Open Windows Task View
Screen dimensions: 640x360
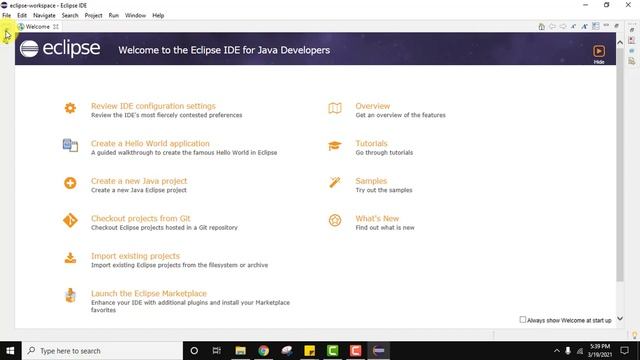(217, 351)
